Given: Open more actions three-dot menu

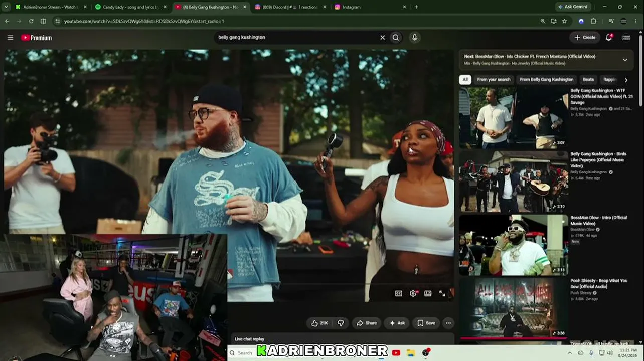Looking at the screenshot, I should click(x=448, y=323).
